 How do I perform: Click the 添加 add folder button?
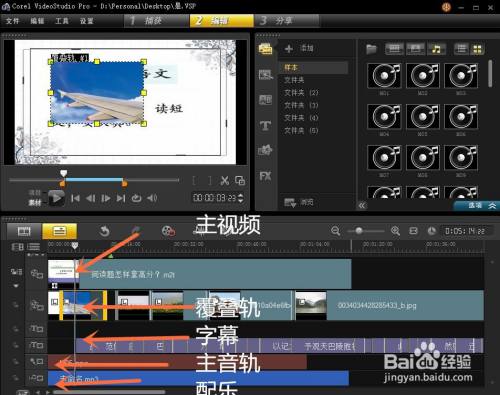pos(299,49)
